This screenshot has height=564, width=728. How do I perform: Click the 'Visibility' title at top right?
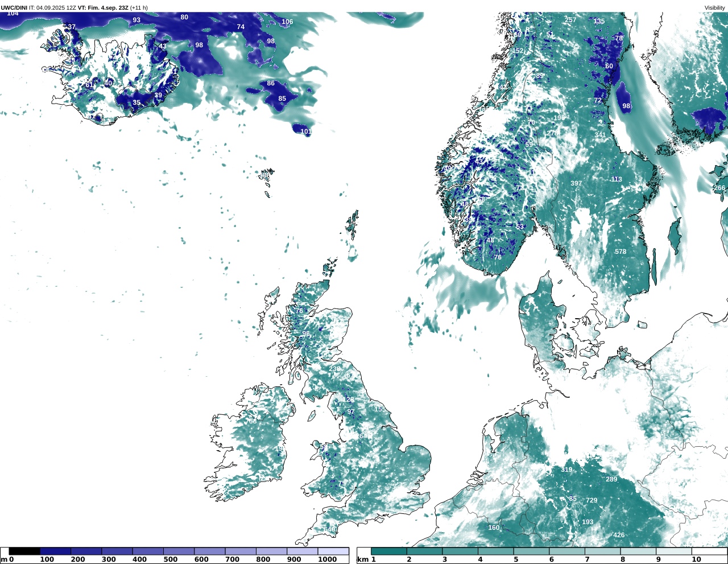coord(715,7)
